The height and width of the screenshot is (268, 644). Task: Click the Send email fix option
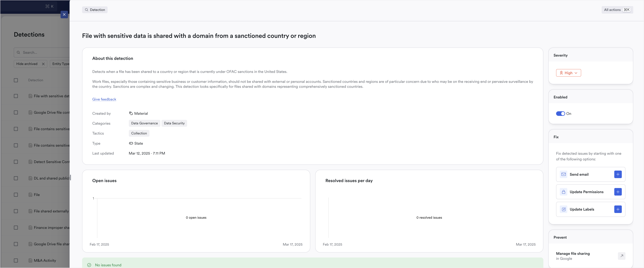pyautogui.click(x=590, y=174)
